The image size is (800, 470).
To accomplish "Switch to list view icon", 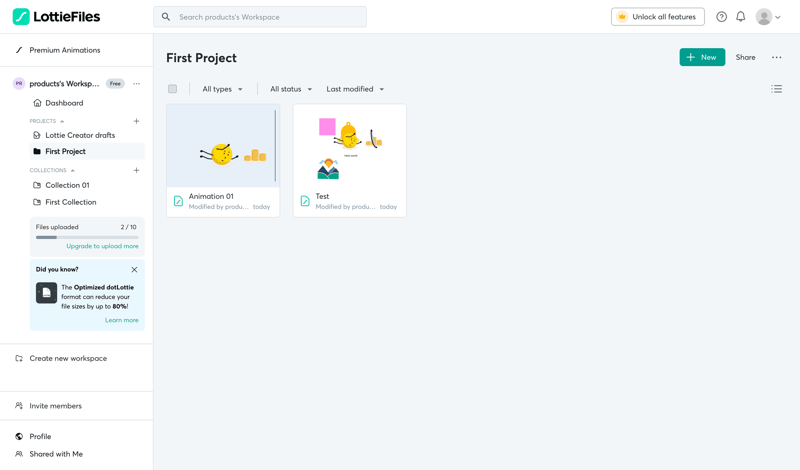I will click(x=777, y=89).
